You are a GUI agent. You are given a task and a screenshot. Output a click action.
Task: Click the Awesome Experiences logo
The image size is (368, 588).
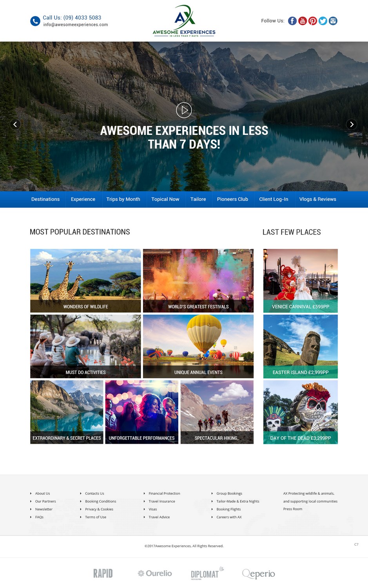pos(184,21)
